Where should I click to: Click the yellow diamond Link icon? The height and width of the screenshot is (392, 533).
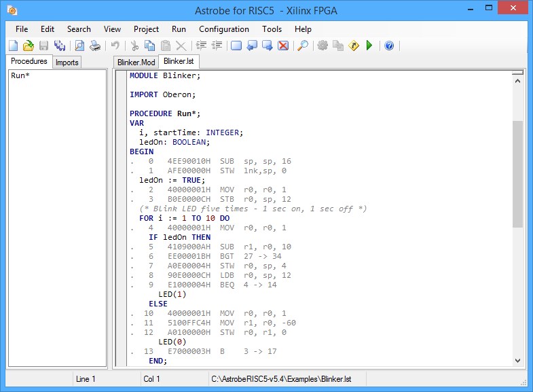click(x=354, y=46)
